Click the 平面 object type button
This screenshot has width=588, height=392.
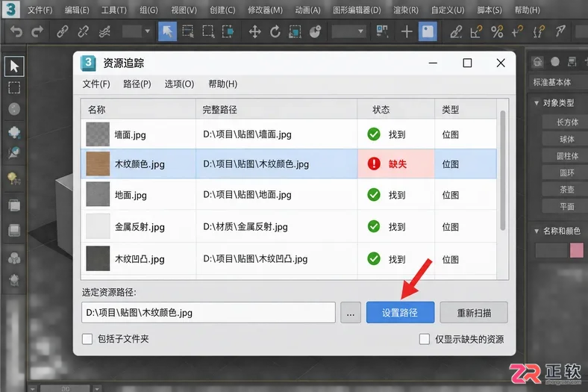566,207
